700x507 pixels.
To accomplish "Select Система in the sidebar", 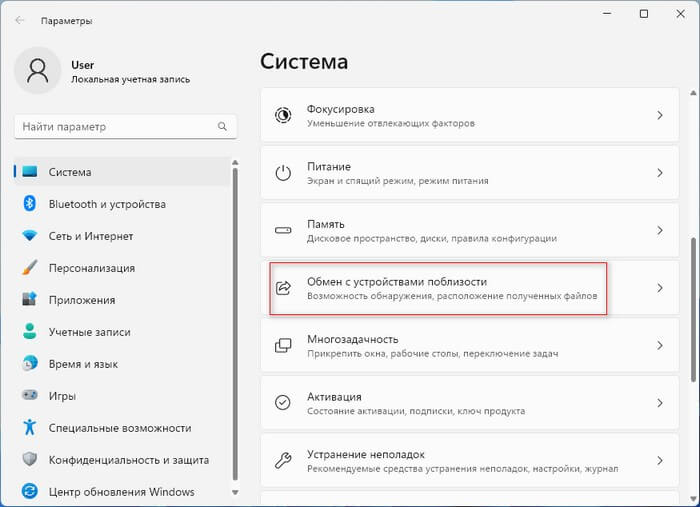I will [122, 172].
